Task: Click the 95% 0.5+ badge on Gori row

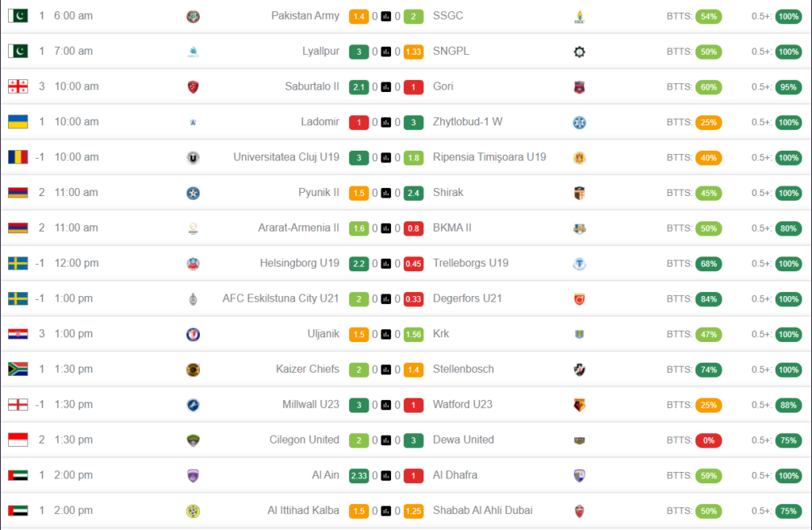Action: (788, 87)
